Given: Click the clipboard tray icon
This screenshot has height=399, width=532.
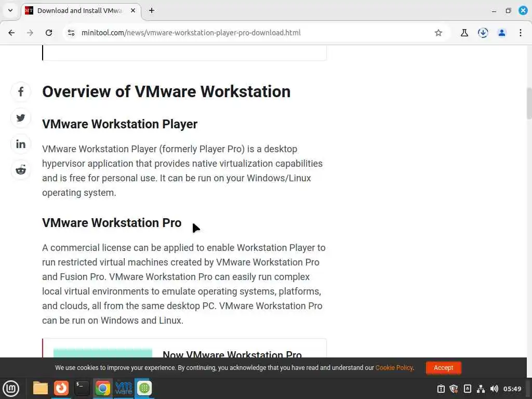Looking at the screenshot, I should 441,389.
